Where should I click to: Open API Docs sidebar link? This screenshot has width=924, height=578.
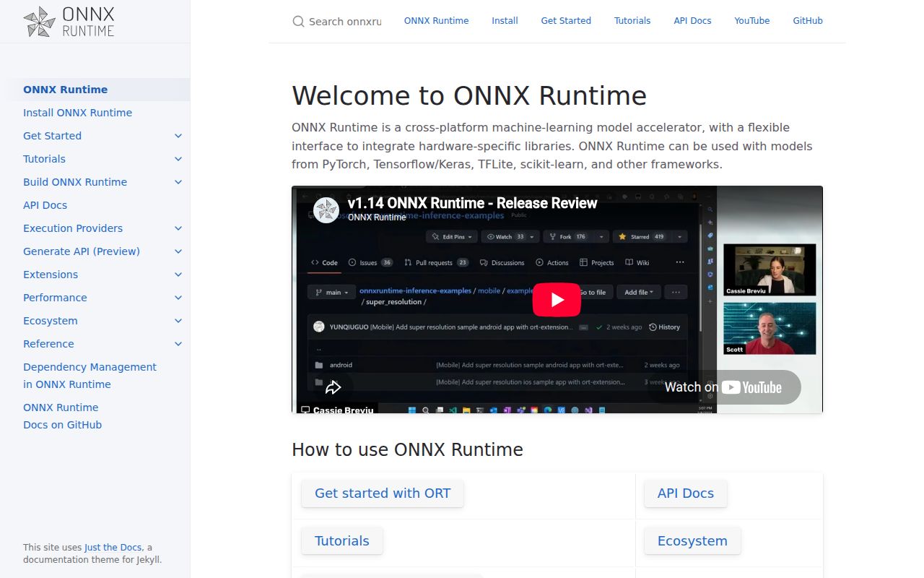click(45, 205)
